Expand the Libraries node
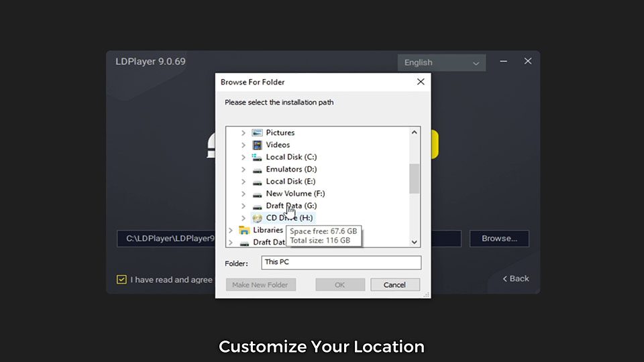The image size is (644, 362). click(230, 230)
